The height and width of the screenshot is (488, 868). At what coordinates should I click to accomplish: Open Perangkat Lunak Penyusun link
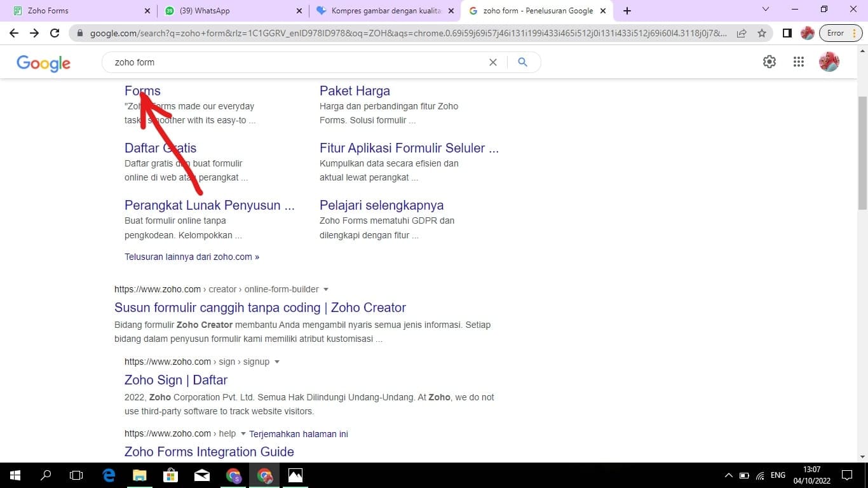point(210,205)
